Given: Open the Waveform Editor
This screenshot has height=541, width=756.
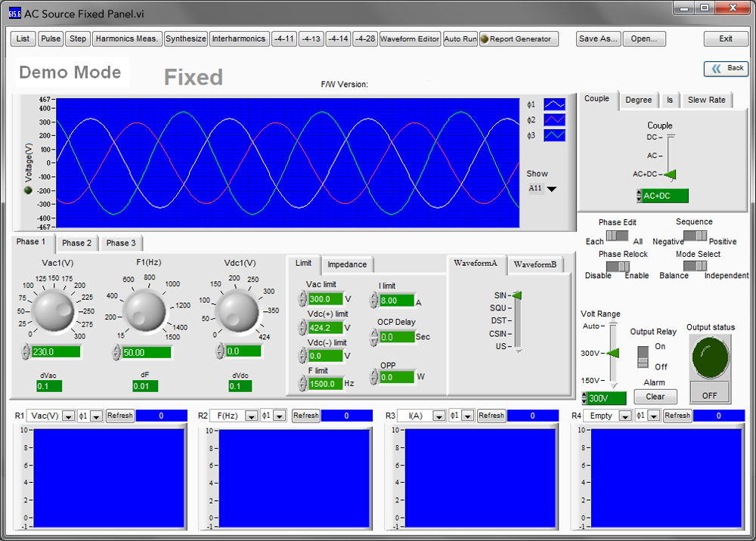Looking at the screenshot, I should point(409,39).
